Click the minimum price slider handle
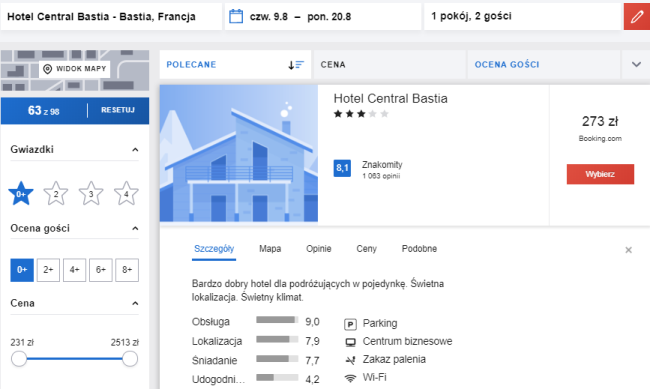 pos(19,359)
